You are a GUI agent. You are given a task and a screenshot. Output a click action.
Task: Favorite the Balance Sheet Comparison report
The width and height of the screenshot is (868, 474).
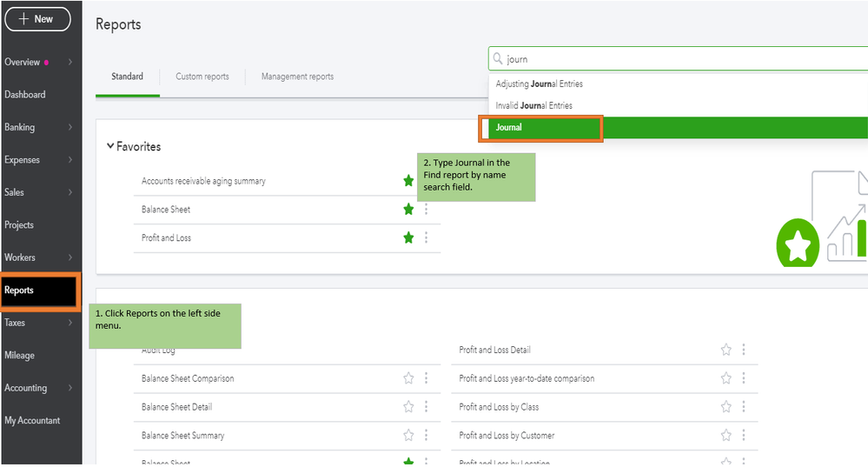click(408, 378)
